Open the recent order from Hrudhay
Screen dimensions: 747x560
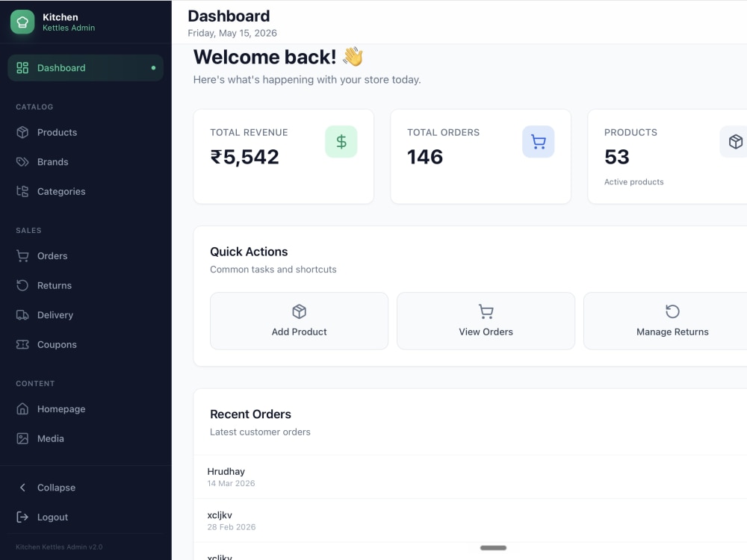pos(471,476)
